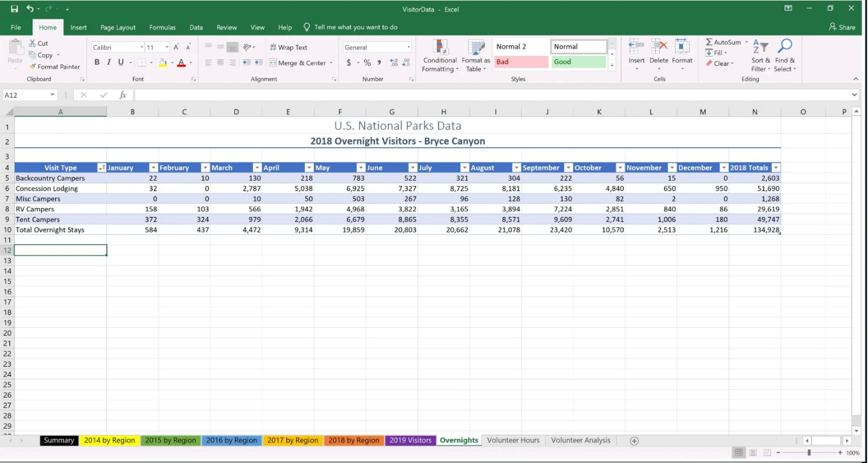Click the Format Painter brush
This screenshot has height=463, width=868.
tap(33, 67)
